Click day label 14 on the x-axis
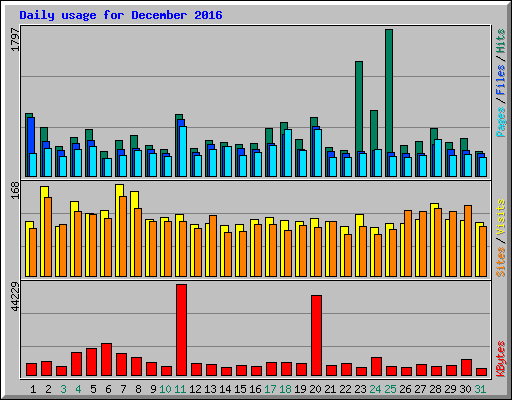 pyautogui.click(x=225, y=389)
